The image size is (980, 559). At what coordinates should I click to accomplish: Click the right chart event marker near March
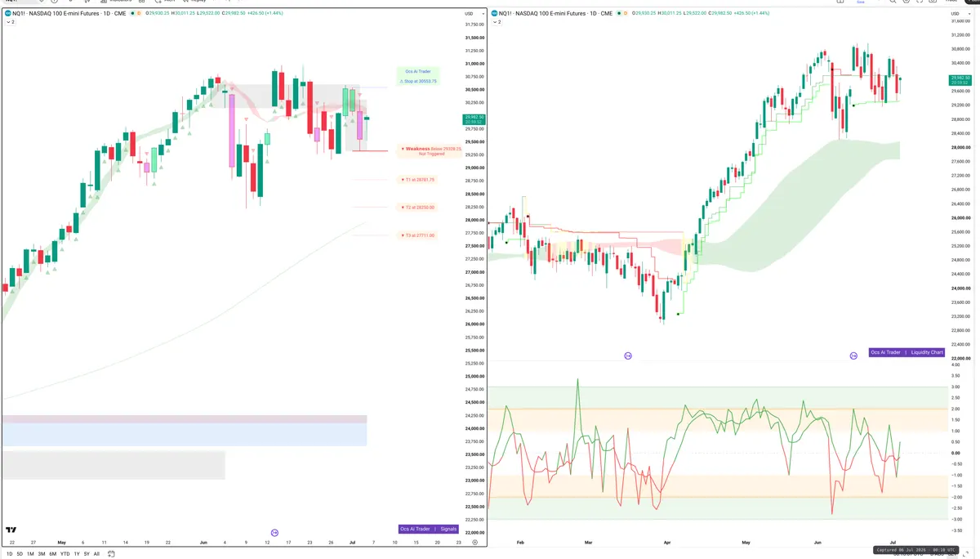coord(628,356)
